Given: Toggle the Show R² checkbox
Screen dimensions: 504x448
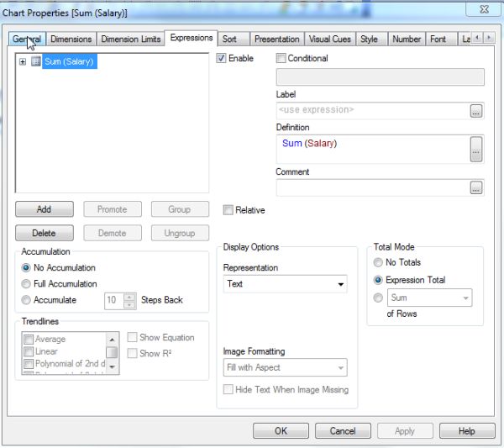Looking at the screenshot, I should (132, 354).
